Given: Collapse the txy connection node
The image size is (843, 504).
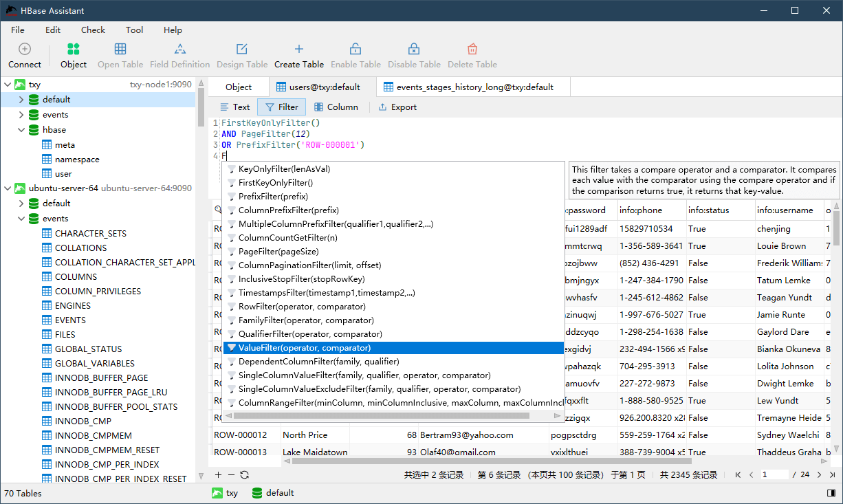Looking at the screenshot, I should coord(8,85).
